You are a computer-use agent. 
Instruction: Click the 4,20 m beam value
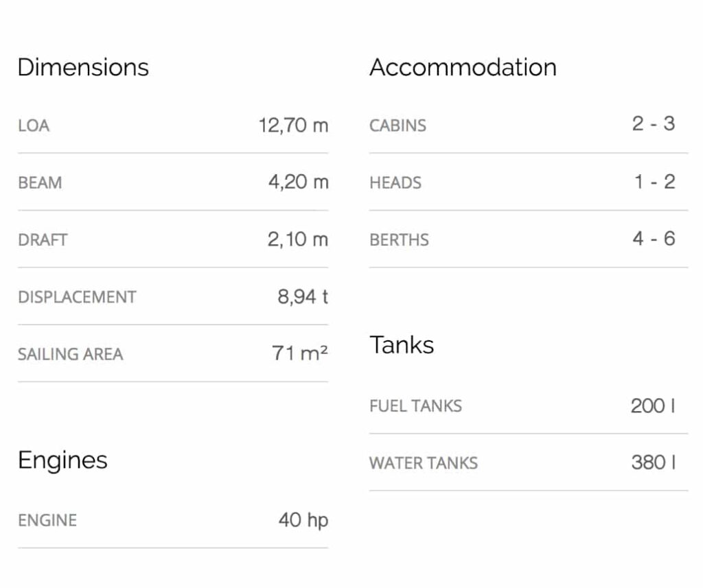point(298,182)
